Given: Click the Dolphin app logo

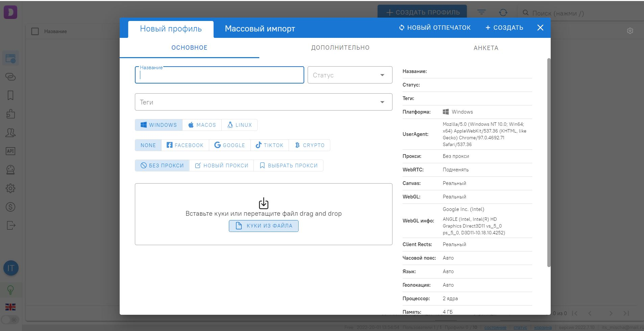Looking at the screenshot, I should (10, 12).
